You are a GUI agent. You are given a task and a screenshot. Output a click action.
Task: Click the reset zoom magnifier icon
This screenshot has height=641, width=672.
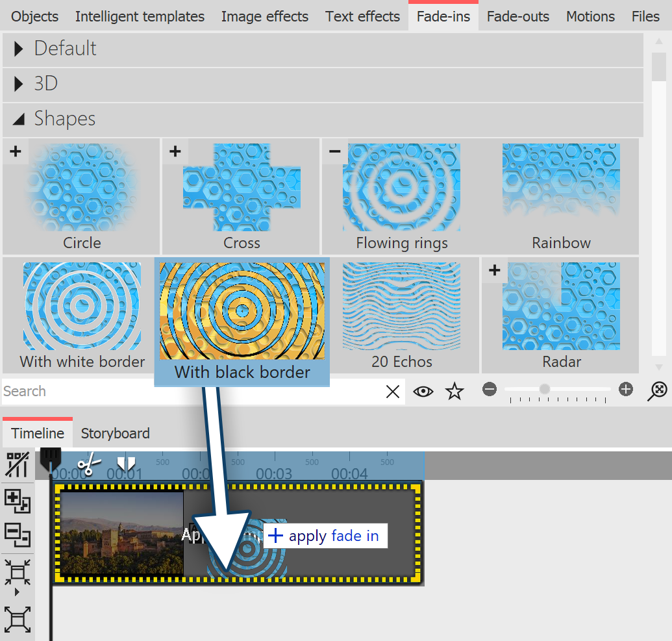[x=658, y=390]
